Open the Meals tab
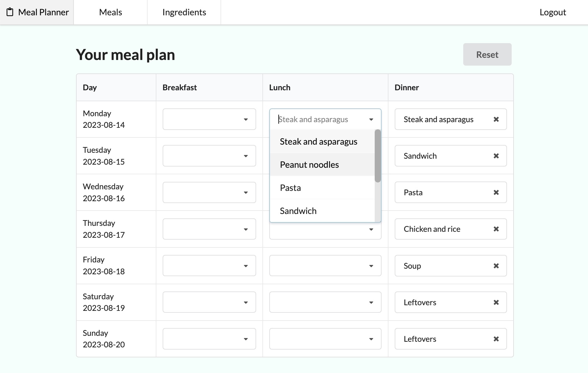The height and width of the screenshot is (373, 588). click(x=110, y=12)
